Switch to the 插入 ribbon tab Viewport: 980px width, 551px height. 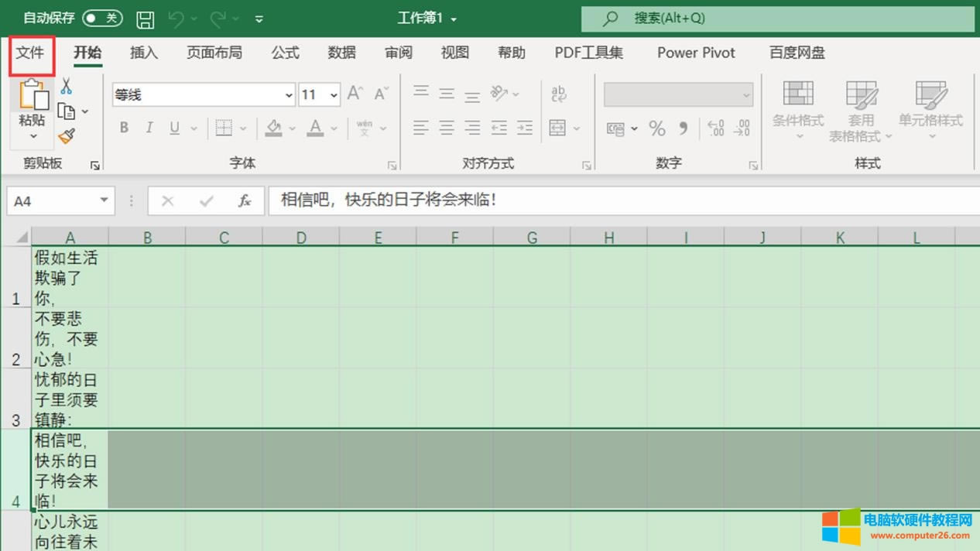click(x=144, y=53)
